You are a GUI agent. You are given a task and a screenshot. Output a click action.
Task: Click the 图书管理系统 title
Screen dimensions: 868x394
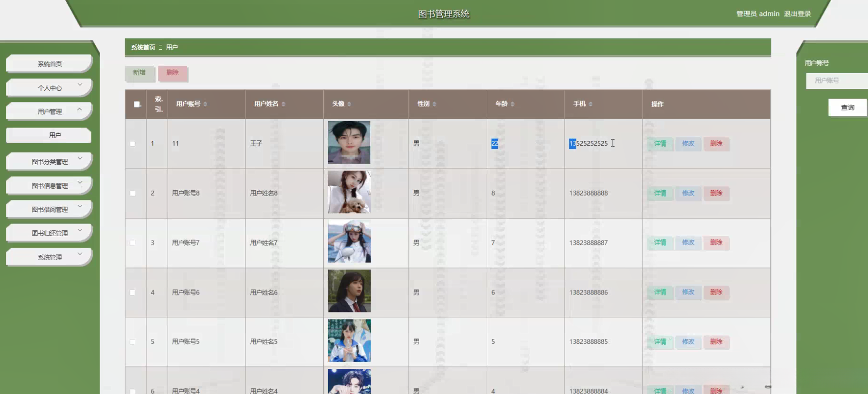click(444, 14)
